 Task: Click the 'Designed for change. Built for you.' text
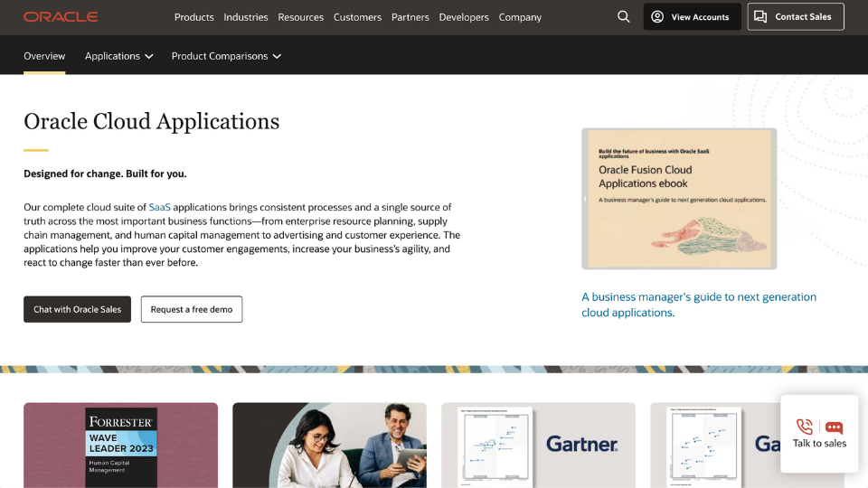click(105, 174)
